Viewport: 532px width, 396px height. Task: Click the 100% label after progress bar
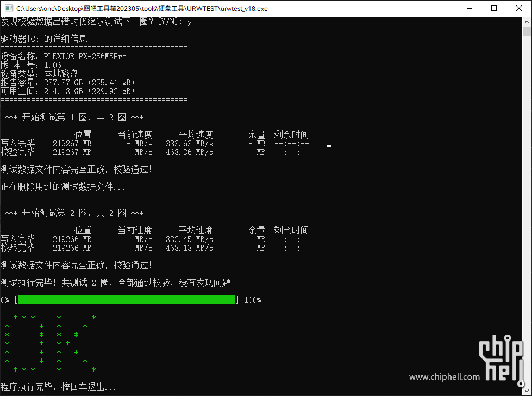[x=253, y=300]
